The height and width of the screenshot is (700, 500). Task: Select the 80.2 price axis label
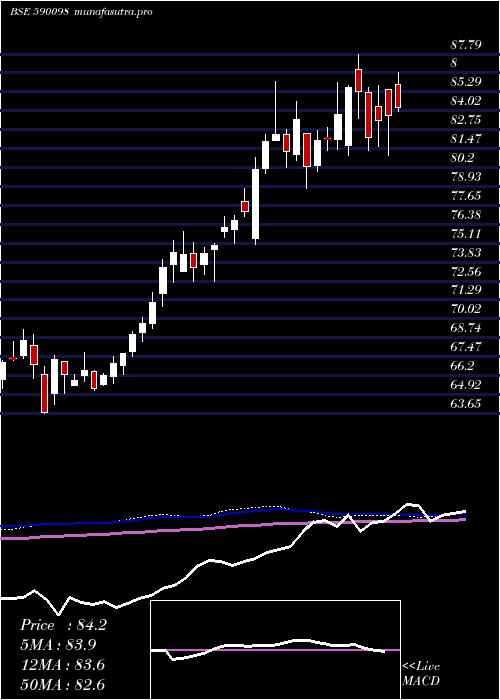[462, 158]
